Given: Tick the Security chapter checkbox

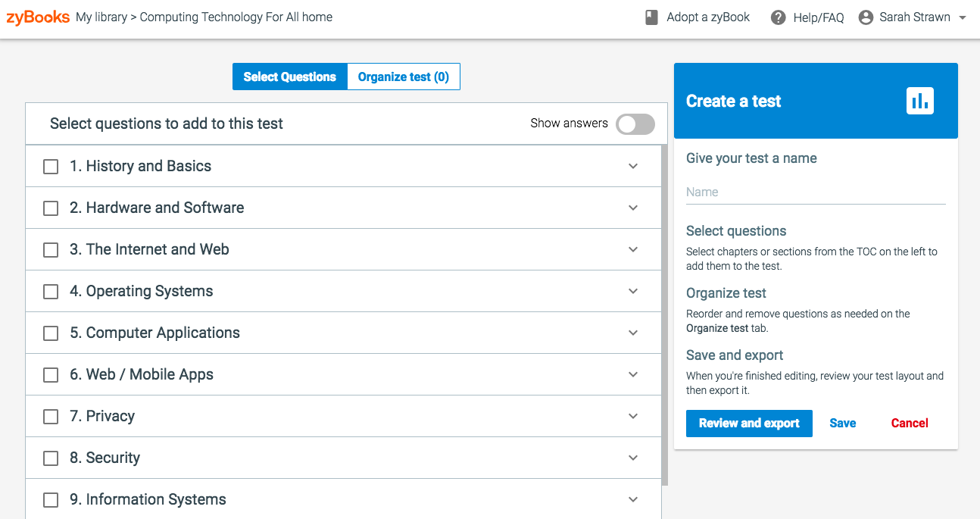Looking at the screenshot, I should click(51, 458).
